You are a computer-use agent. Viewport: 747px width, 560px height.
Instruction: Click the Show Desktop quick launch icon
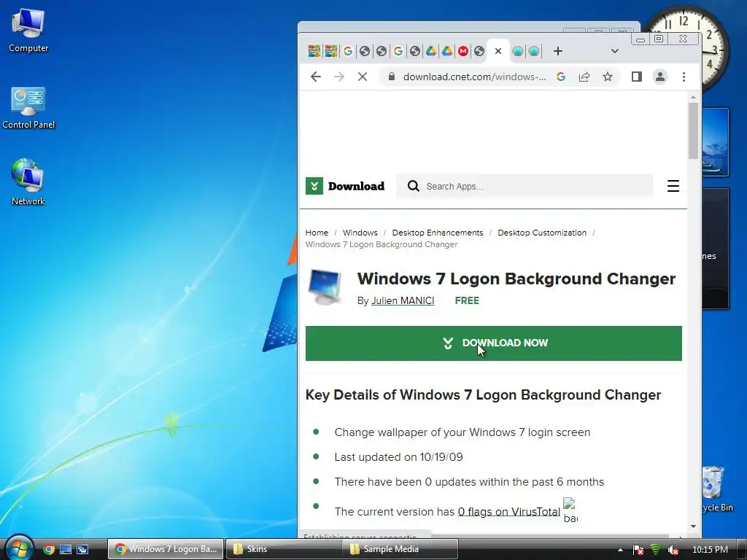[66, 549]
